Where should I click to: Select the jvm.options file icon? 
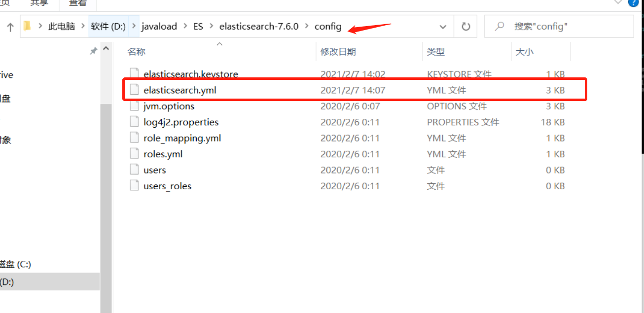click(134, 106)
